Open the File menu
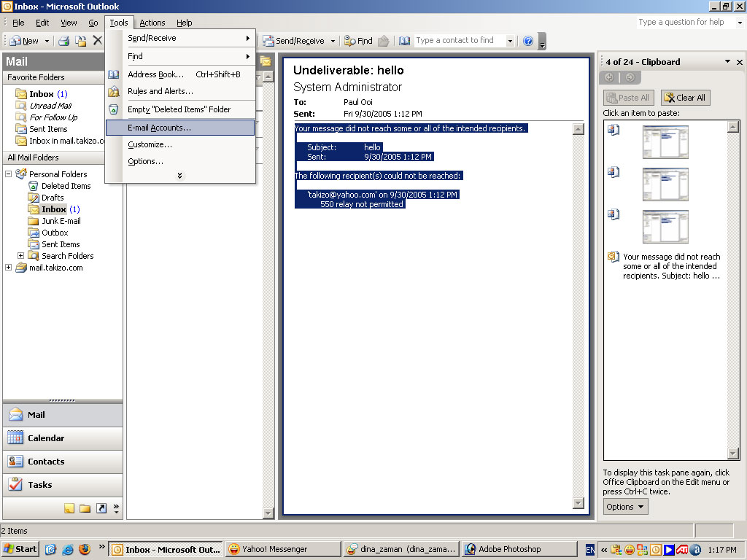This screenshot has width=747, height=560. coord(18,23)
